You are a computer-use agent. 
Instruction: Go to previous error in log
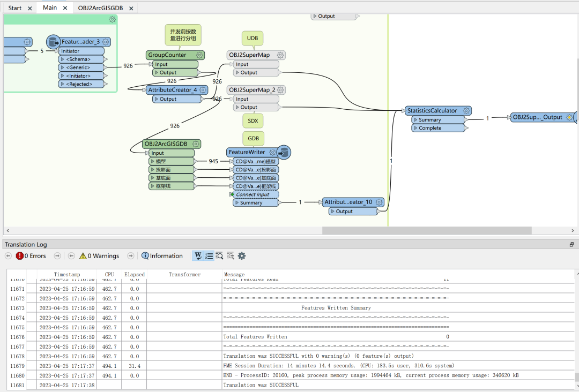[8, 255]
